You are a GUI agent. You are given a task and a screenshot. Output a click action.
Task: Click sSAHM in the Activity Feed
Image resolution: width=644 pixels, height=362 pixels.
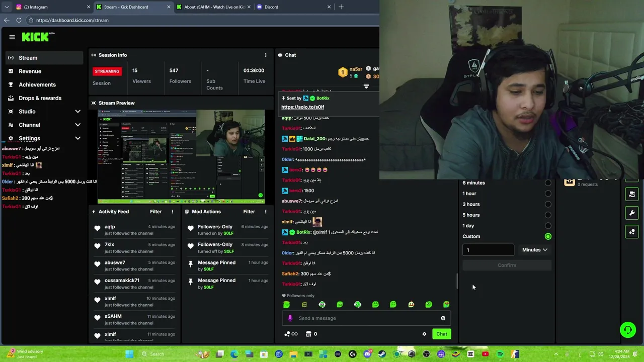point(113,316)
